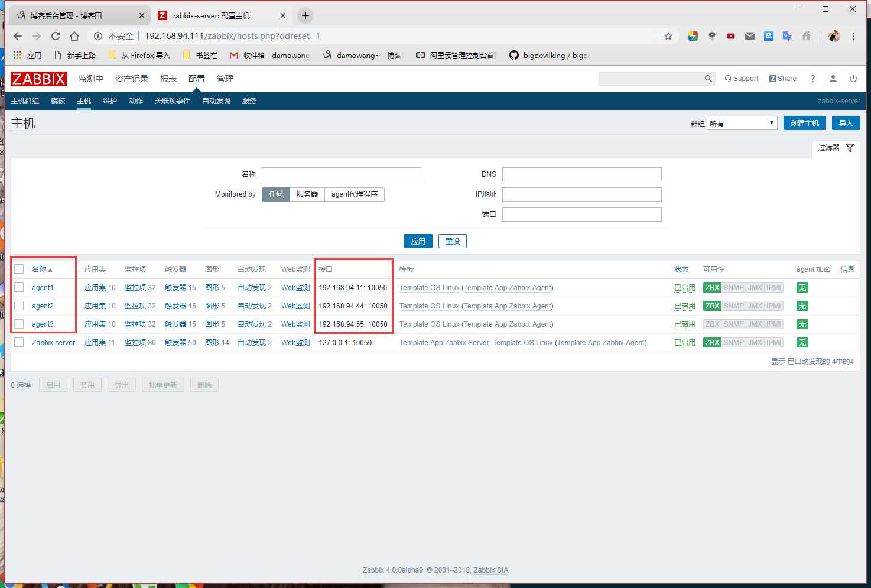This screenshot has width=871, height=588.
Task: Select Monitored by 服务器 option
Action: tap(307, 194)
